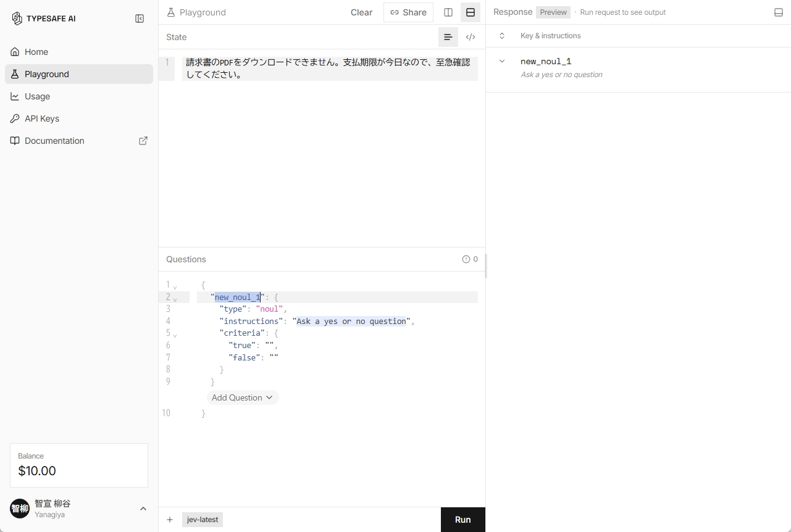Collapse the new_noul_1 response row

[502, 61]
